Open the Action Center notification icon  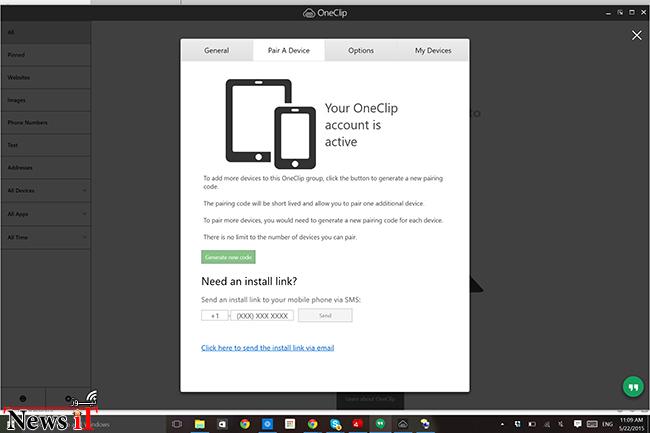point(577,423)
